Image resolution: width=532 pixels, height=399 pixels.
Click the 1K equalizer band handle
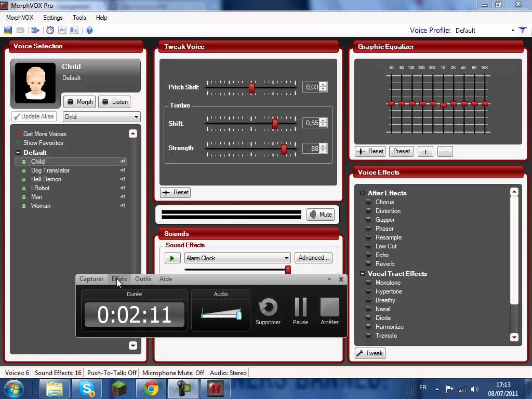point(443,105)
